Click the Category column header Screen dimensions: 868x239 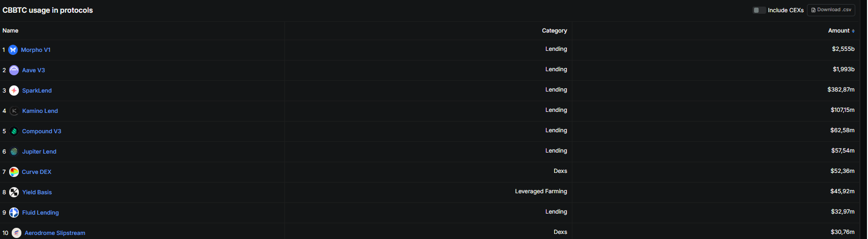point(554,31)
